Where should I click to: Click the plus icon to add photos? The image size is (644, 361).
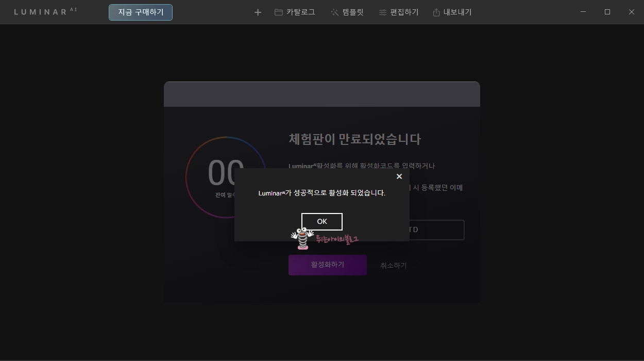(258, 12)
